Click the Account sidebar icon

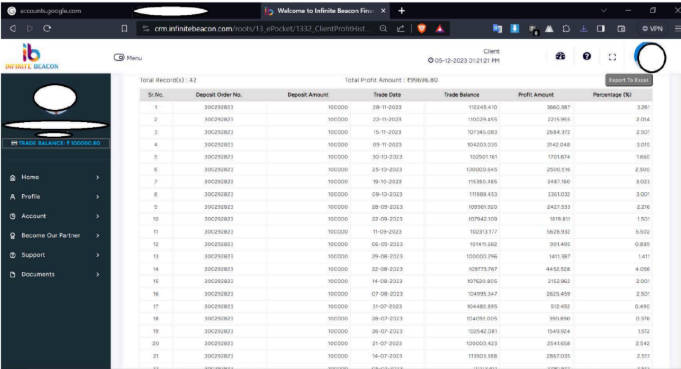tap(13, 216)
